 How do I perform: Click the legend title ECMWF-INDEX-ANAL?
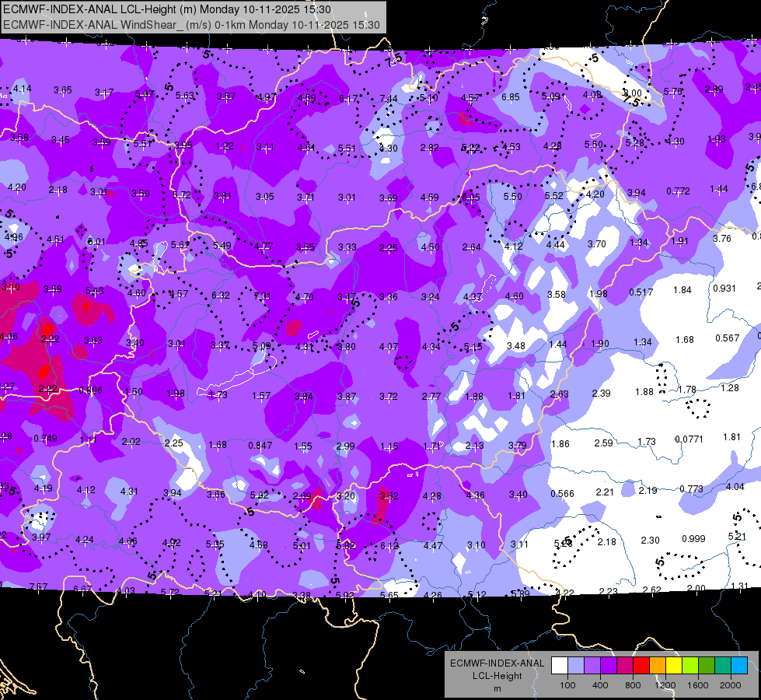pyautogui.click(x=497, y=663)
